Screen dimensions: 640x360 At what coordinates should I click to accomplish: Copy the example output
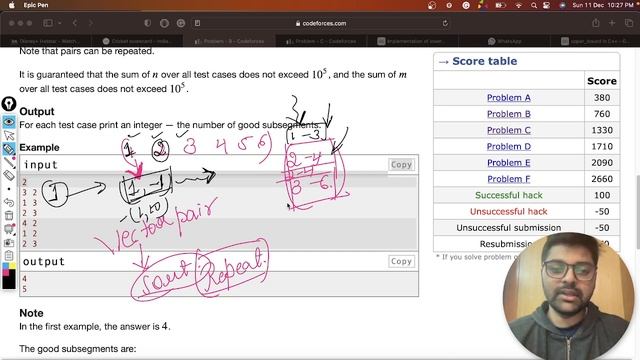tap(401, 261)
